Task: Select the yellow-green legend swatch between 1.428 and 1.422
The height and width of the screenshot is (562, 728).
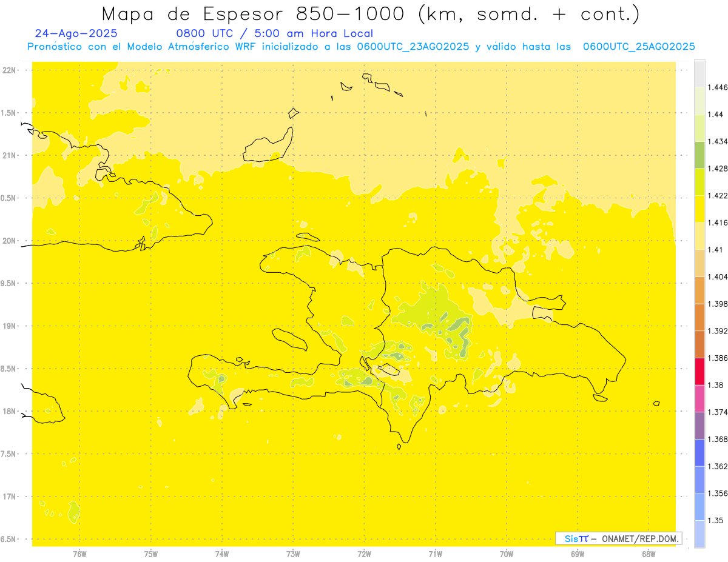Action: coord(699,182)
